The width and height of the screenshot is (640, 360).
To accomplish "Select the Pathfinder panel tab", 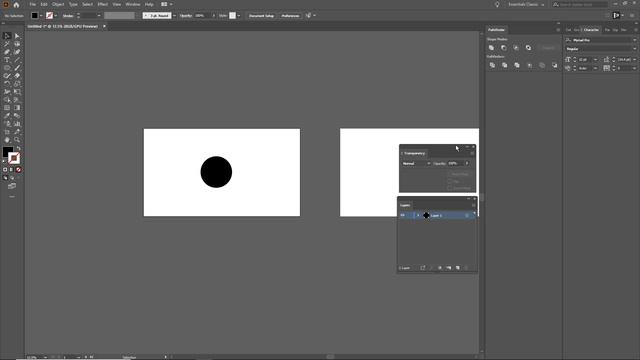I will 496,30.
